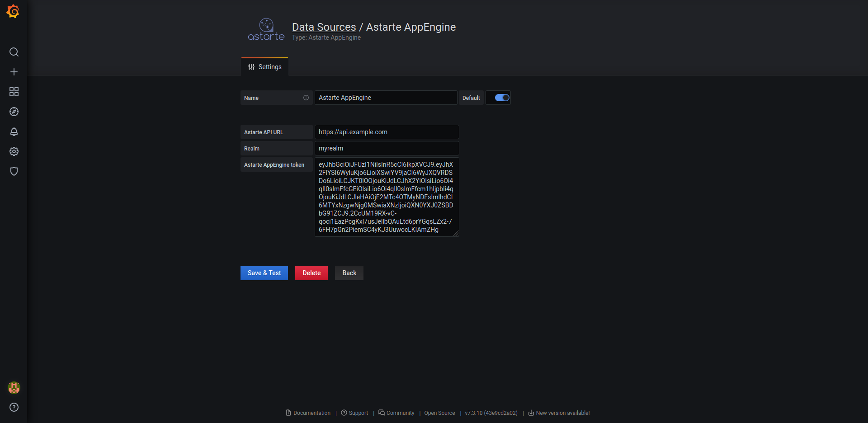Open the Help question mark icon

pyautogui.click(x=14, y=407)
